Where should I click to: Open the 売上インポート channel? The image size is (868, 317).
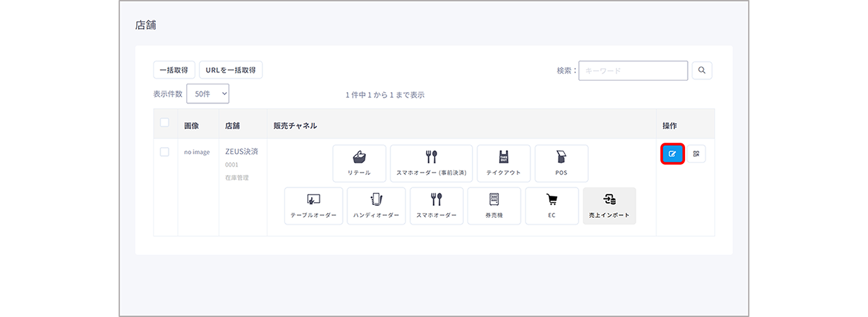point(609,206)
